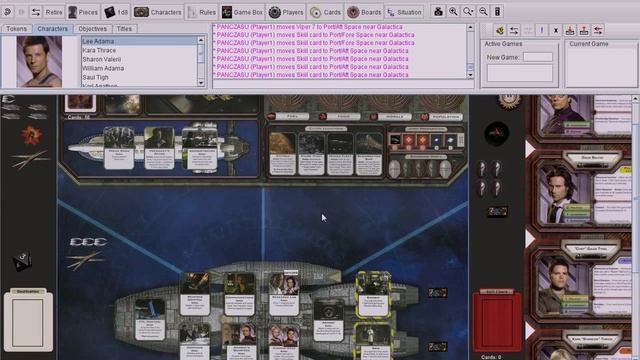
Task: Open the zoom level select magnifier
Action: 468,11
